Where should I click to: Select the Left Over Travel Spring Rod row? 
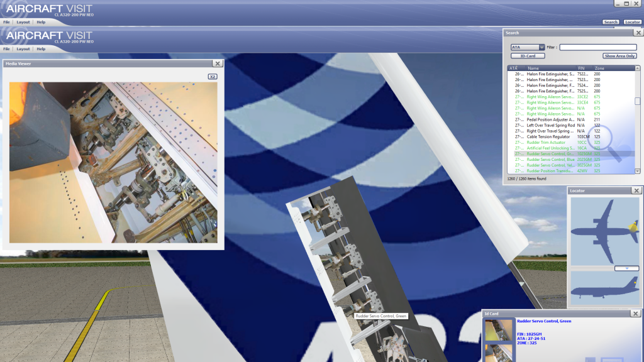(572, 126)
